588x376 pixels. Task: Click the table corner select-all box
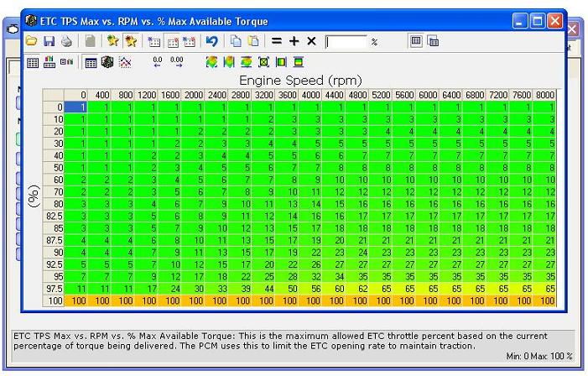click(54, 95)
